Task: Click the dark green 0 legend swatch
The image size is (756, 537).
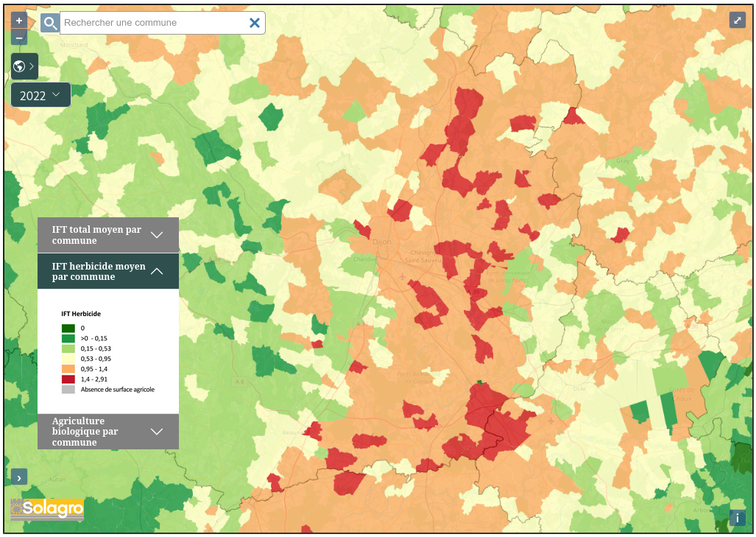Action: coord(68,328)
